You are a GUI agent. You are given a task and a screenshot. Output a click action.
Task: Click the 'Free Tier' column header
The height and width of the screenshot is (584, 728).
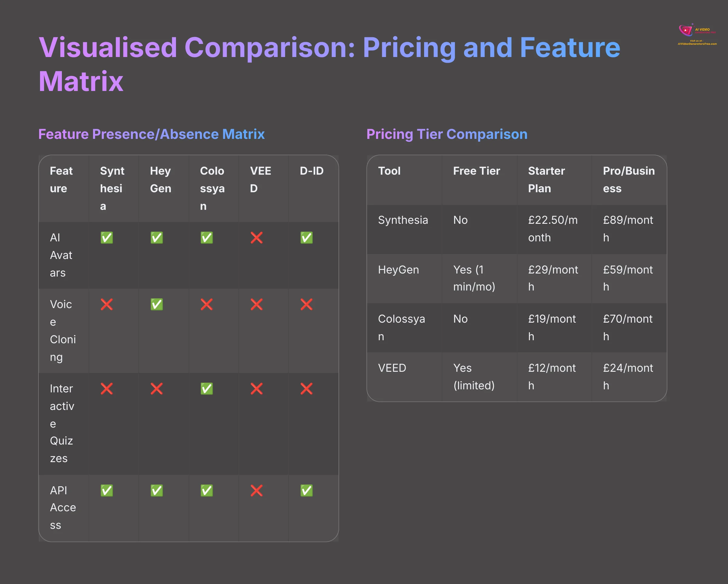[477, 171]
